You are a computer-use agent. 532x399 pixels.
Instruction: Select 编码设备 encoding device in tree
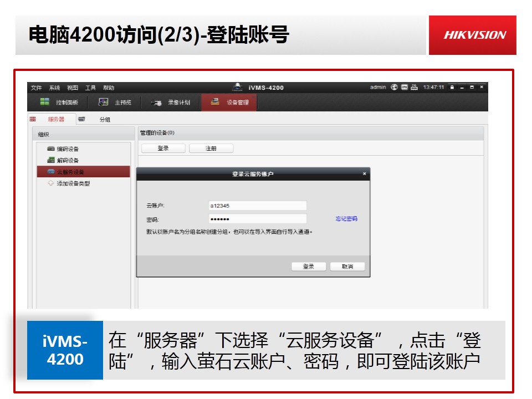68,149
